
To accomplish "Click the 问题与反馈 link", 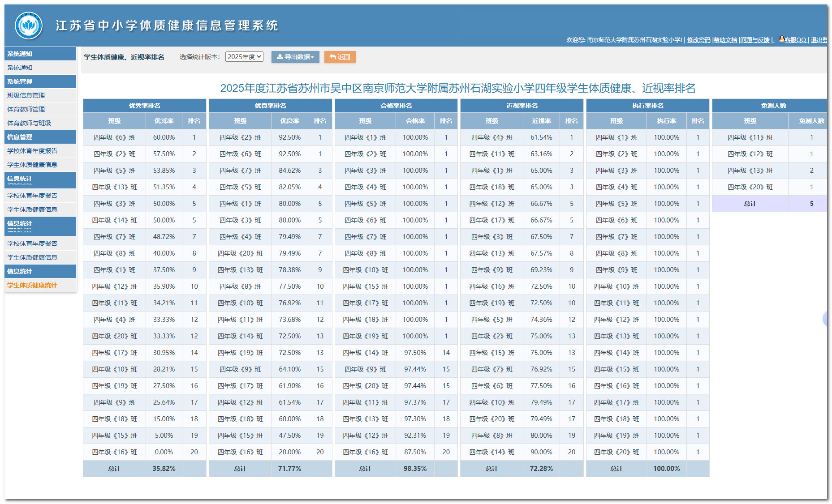I will tap(755, 40).
